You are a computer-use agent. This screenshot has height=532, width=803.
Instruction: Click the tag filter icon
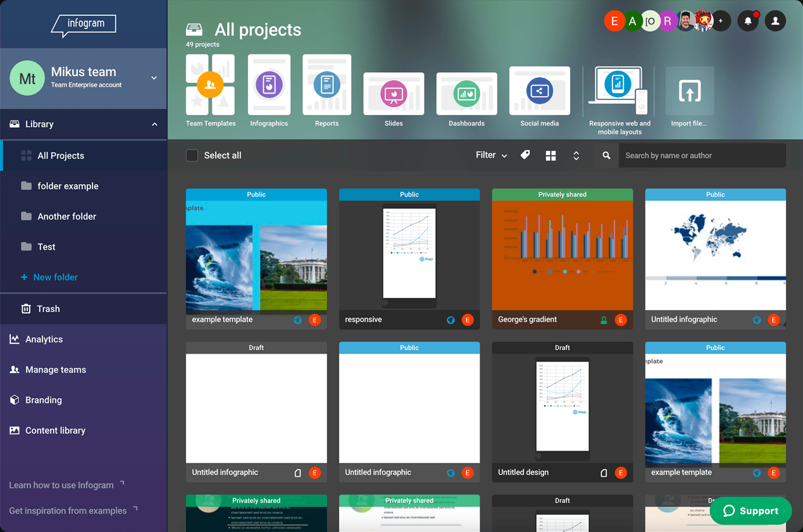(x=525, y=155)
